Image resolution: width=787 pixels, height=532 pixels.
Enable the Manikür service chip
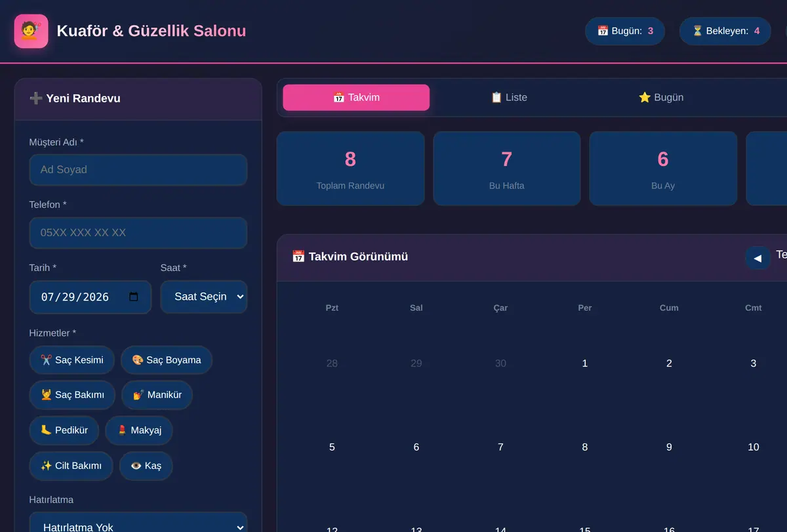(157, 395)
